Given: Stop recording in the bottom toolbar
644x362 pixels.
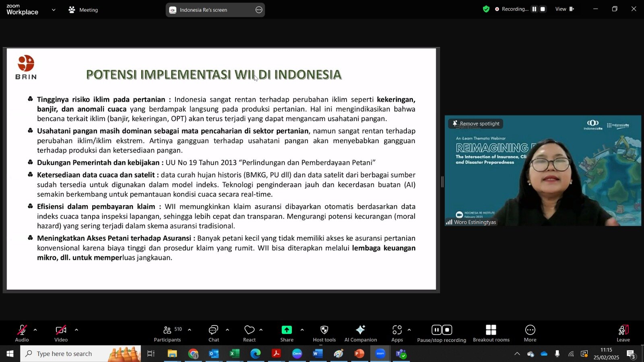Looking at the screenshot, I should click(x=447, y=330).
